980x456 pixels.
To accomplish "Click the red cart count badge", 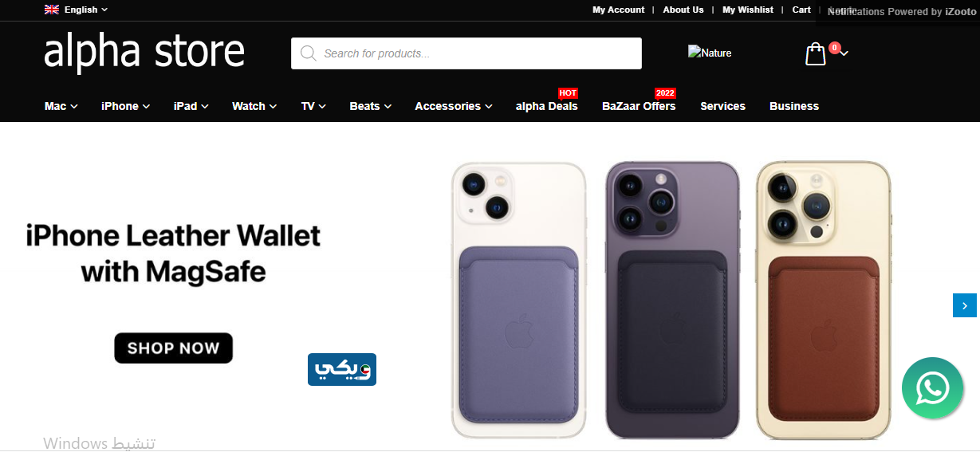I will (834, 48).
